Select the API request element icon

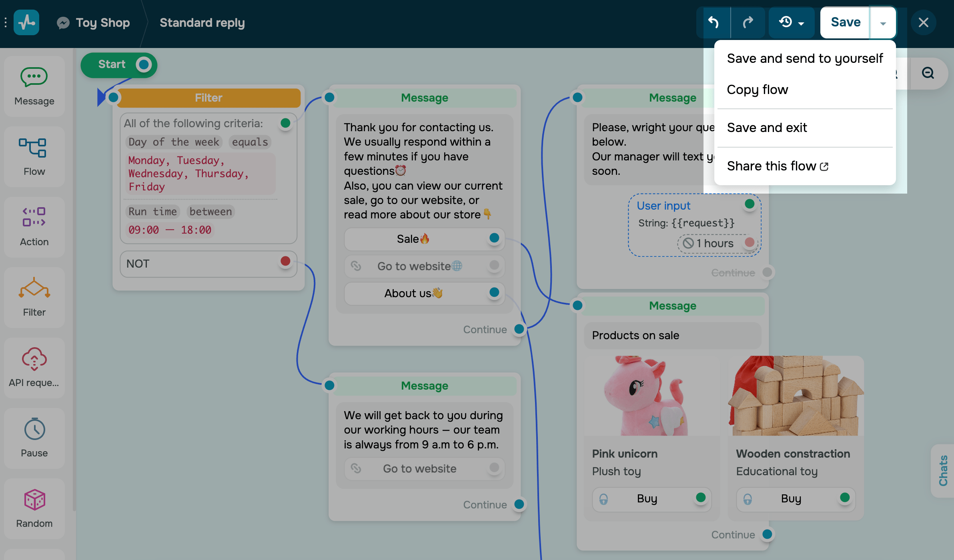34,359
